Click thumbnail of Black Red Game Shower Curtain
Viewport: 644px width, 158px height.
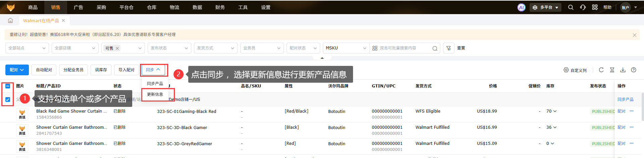[22, 114]
